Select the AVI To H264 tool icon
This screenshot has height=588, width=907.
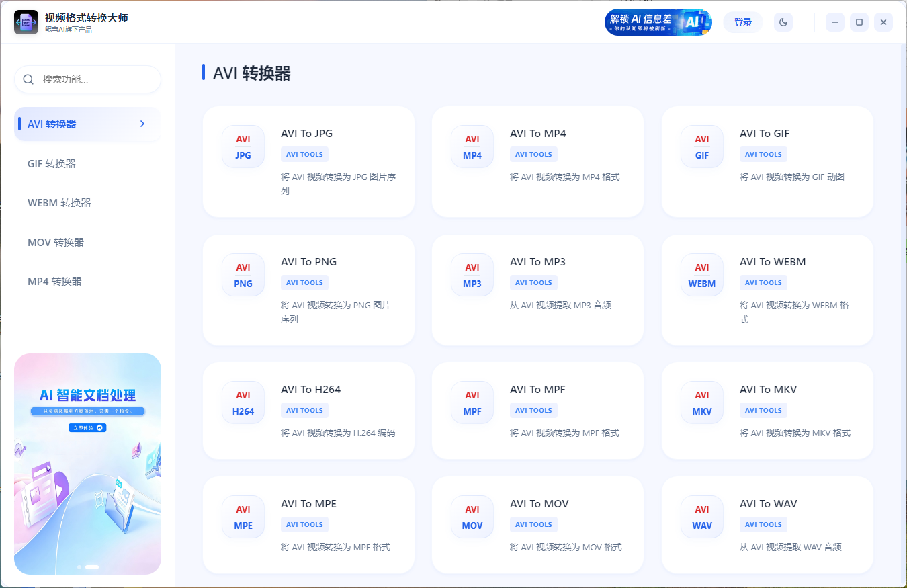243,402
